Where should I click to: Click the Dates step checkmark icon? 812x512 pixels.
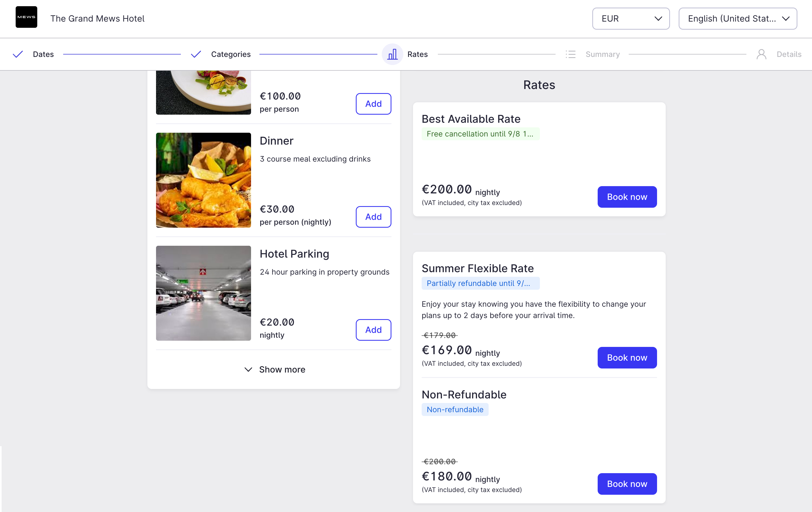pyautogui.click(x=18, y=54)
